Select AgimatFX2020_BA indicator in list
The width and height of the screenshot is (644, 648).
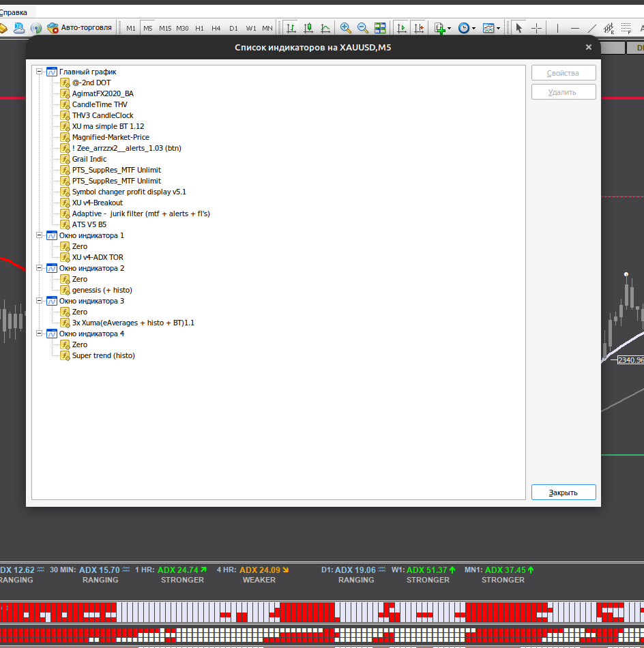(102, 93)
